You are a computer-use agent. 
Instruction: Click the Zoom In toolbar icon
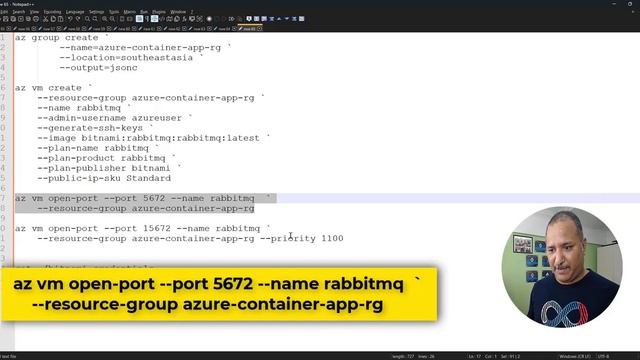(104, 19)
